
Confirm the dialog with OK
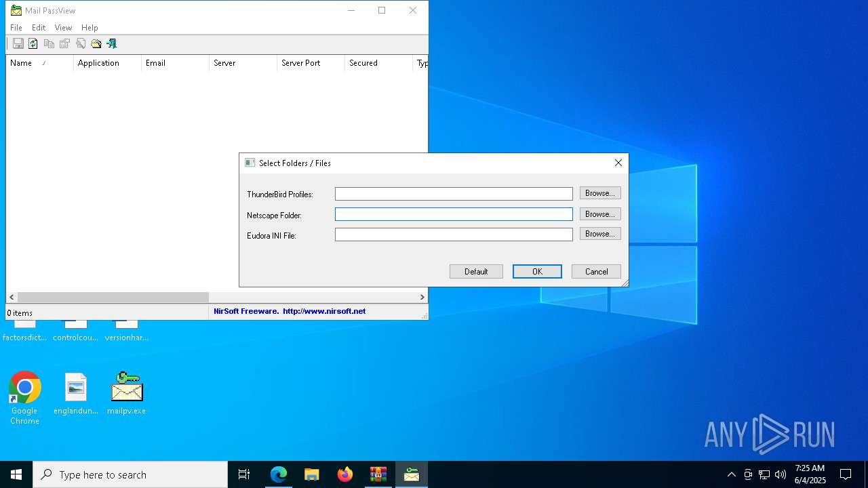click(537, 271)
